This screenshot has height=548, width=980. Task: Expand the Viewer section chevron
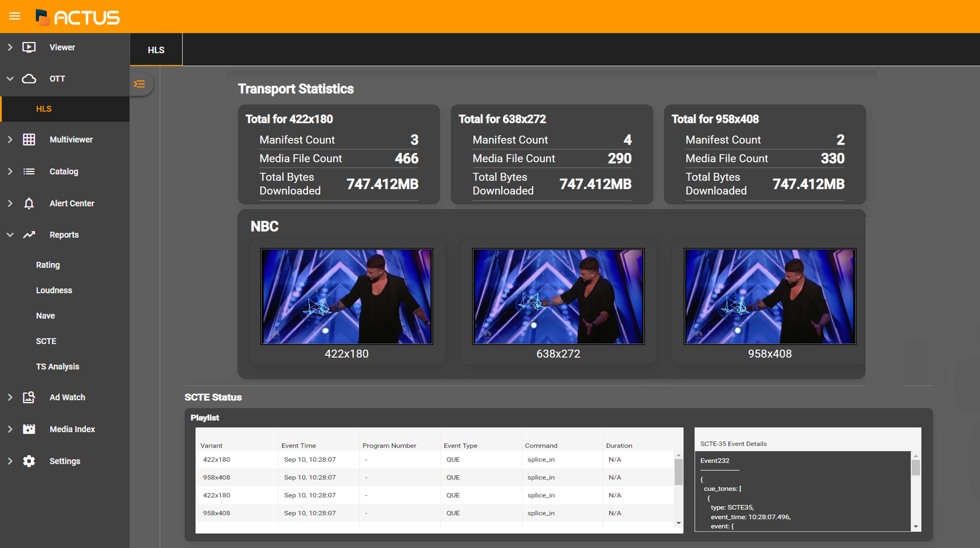coord(9,47)
